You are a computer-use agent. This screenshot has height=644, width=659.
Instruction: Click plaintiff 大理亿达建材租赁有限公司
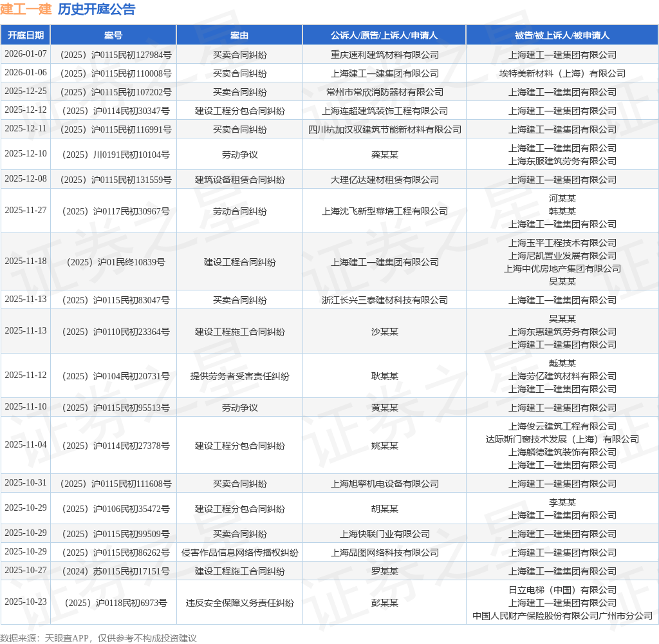coord(385,180)
